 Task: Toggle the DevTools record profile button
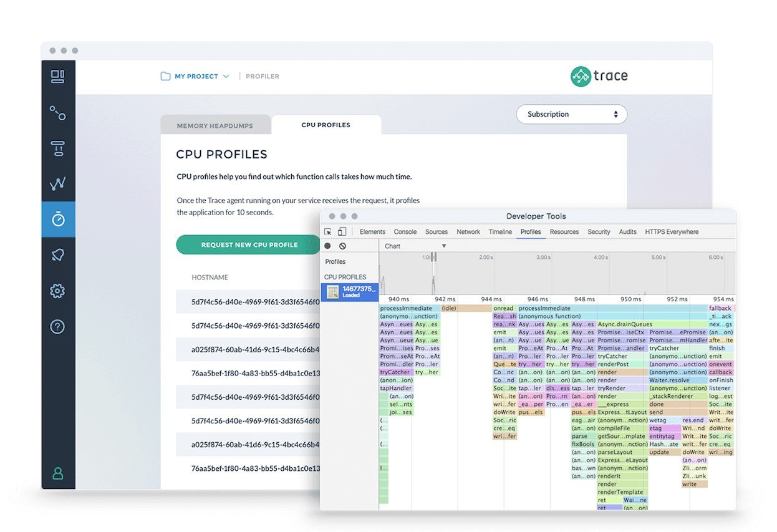328,246
